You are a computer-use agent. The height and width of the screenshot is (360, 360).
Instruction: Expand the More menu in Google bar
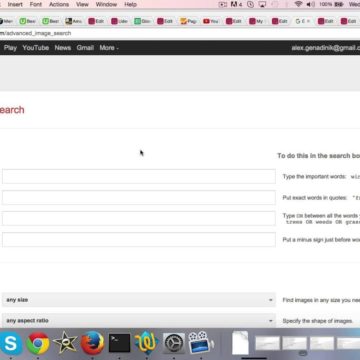point(109,48)
